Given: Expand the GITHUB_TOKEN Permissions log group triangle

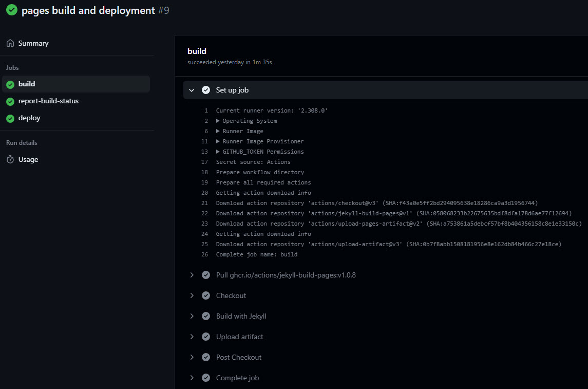Looking at the screenshot, I should (x=218, y=152).
